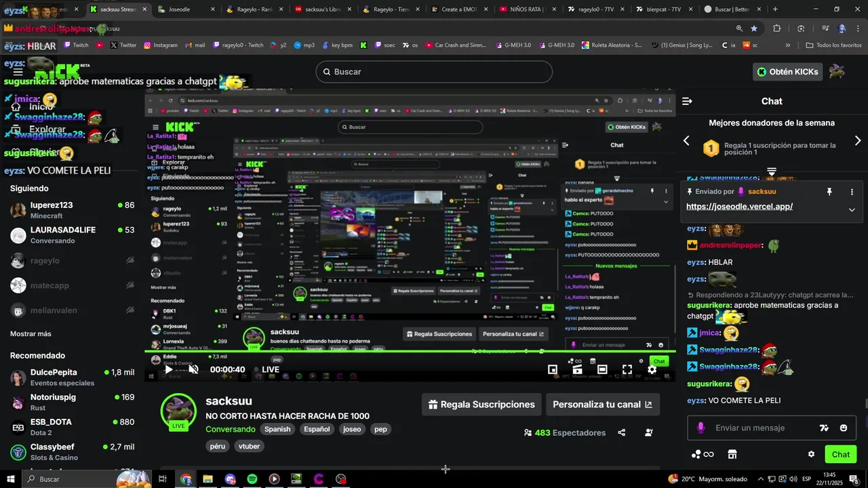Select the vtuber tag
The image size is (868, 488).
[250, 446]
